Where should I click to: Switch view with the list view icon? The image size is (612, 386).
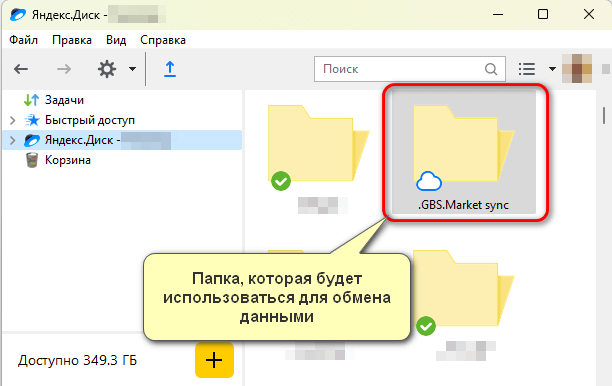(x=527, y=69)
